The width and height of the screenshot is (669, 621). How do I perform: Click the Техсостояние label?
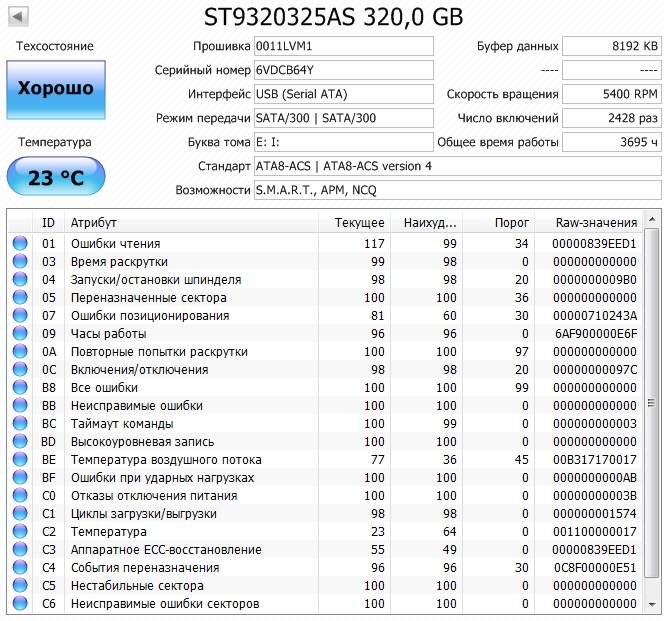tap(55, 46)
